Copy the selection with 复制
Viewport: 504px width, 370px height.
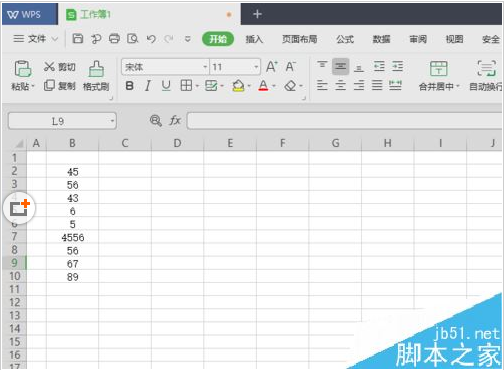(x=60, y=86)
